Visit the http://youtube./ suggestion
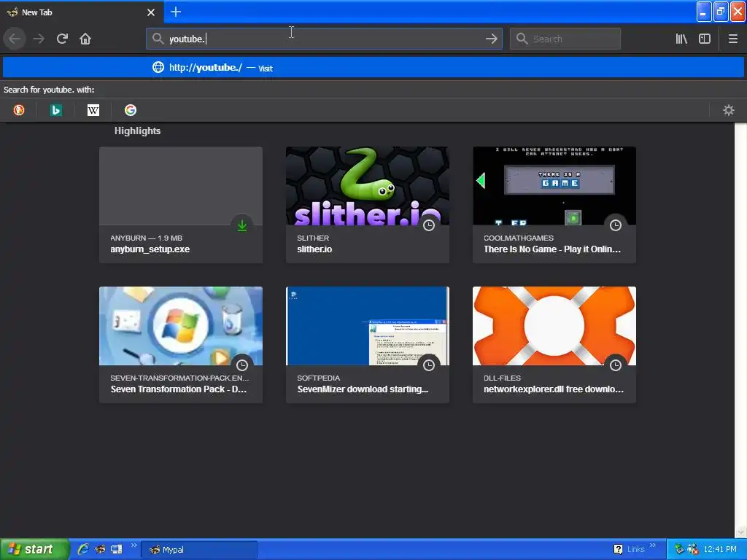Screen dimensions: 747x560 pos(373,68)
